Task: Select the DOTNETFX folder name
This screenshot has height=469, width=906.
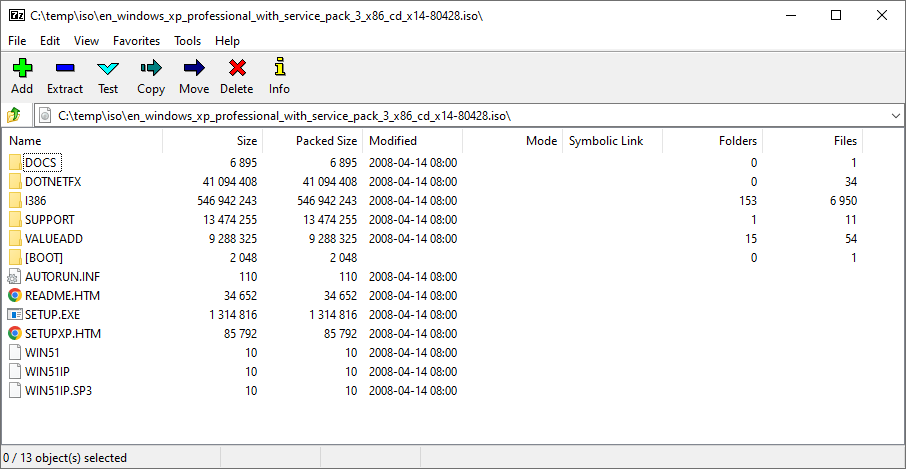Action: [53, 182]
